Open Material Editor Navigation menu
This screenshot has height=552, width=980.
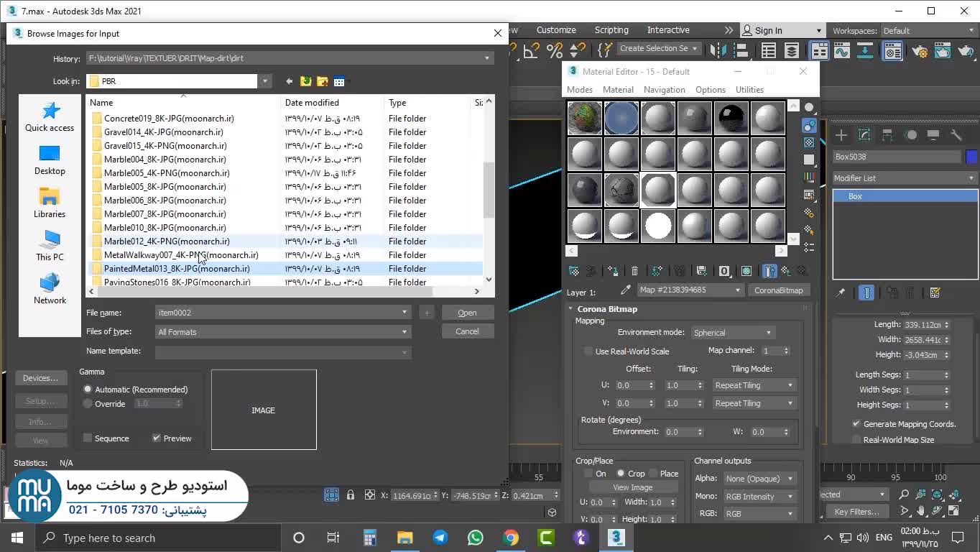pos(664,90)
